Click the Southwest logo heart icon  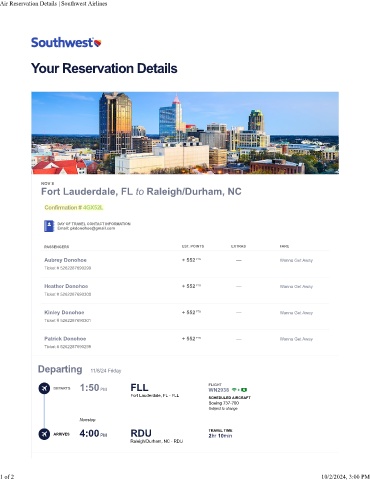[98, 43]
